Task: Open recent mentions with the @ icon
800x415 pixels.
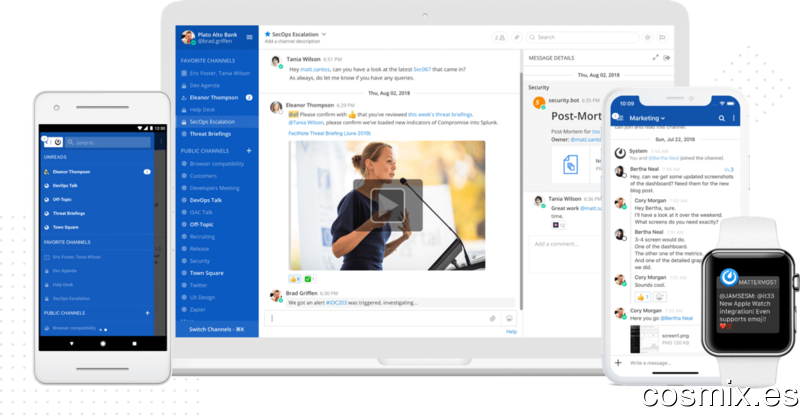Action: point(647,37)
